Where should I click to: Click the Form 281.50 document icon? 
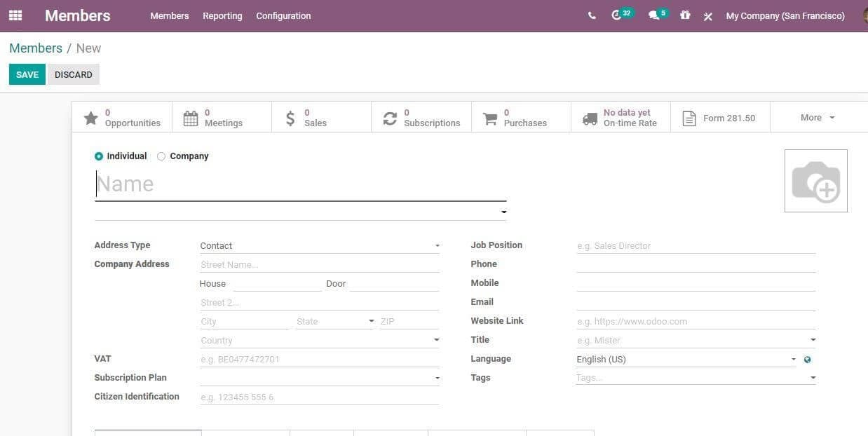coord(690,118)
